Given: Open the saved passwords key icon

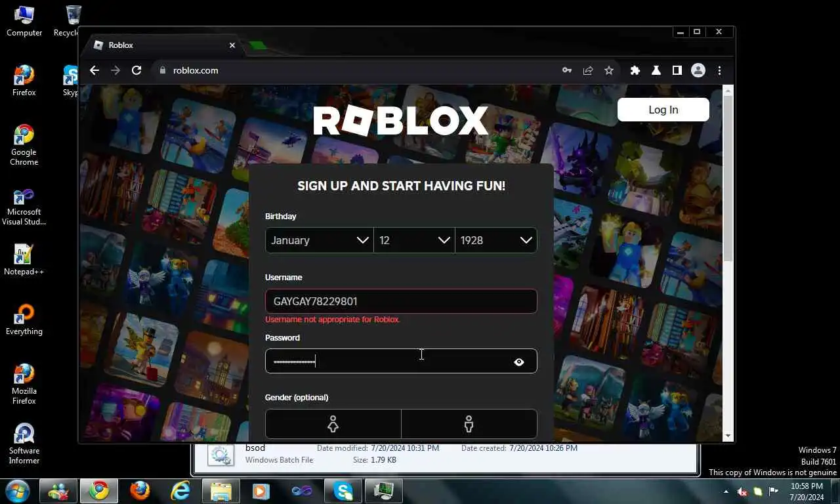Looking at the screenshot, I should point(567,70).
